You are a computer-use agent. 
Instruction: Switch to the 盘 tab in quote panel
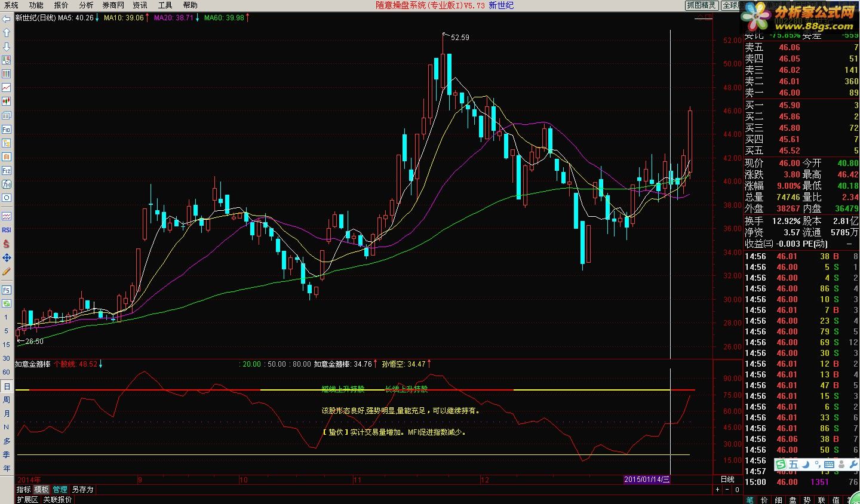[793, 499]
